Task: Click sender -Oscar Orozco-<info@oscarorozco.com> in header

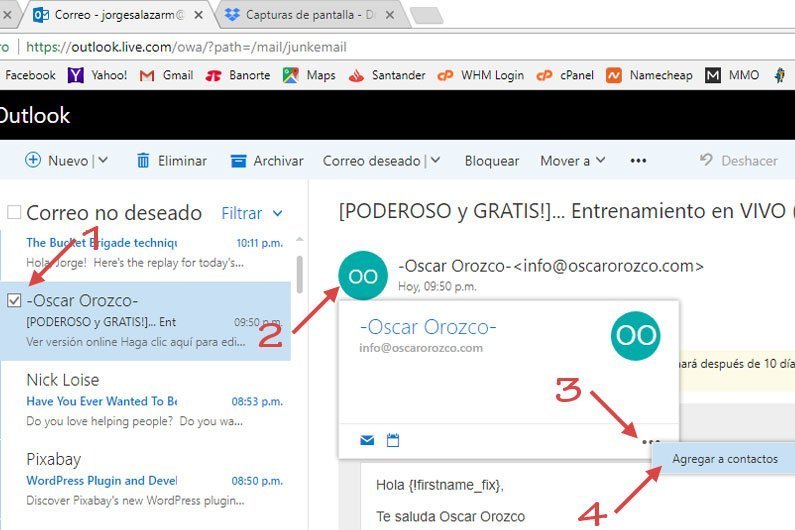Action: pos(551,266)
